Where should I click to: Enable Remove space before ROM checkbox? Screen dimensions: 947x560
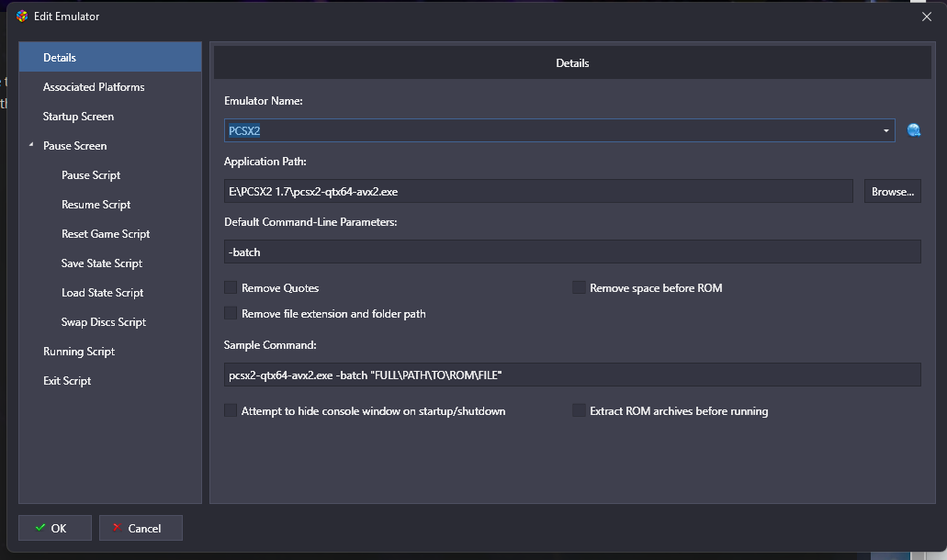pyautogui.click(x=579, y=287)
